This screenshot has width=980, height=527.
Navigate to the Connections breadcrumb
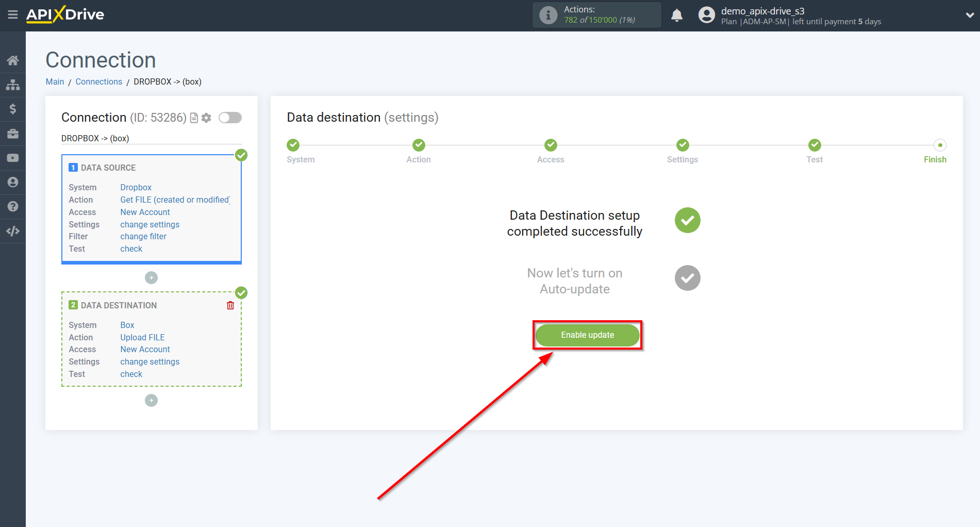98,81
